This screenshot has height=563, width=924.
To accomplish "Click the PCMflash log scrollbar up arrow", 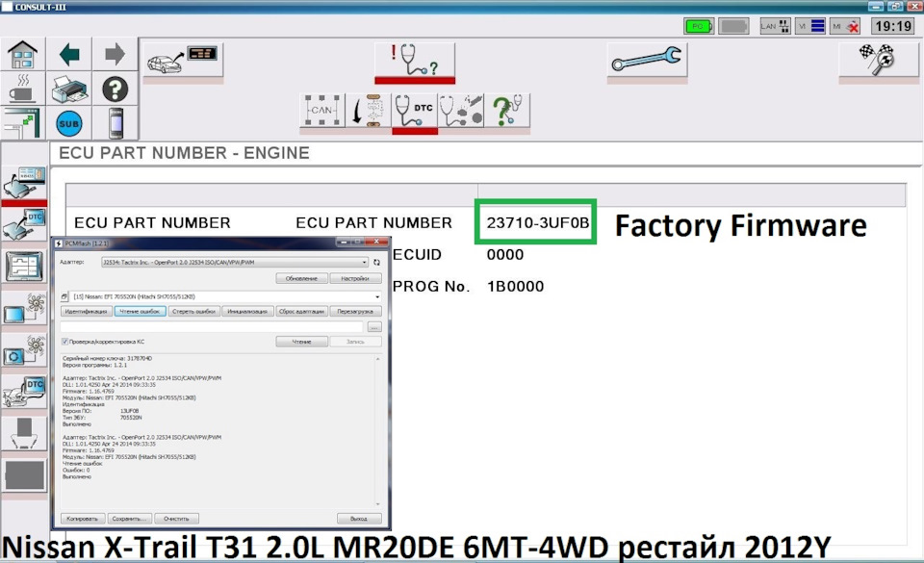I will 377,359.
